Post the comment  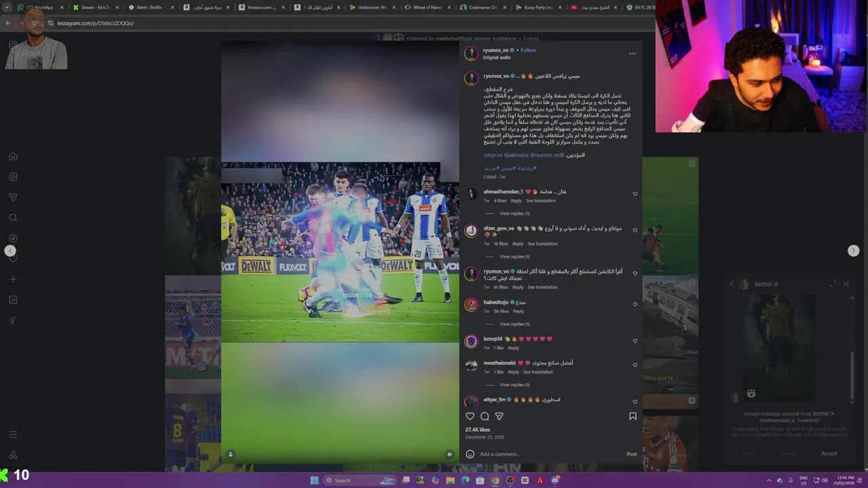[631, 454]
